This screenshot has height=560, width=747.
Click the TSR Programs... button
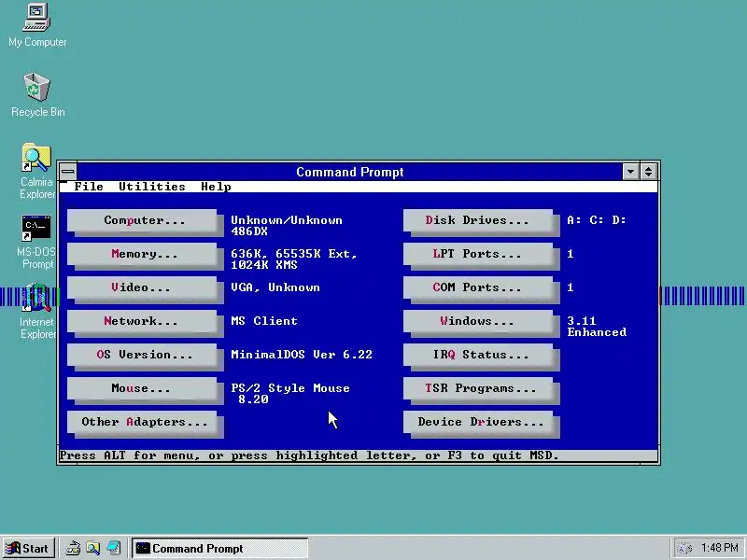(478, 388)
